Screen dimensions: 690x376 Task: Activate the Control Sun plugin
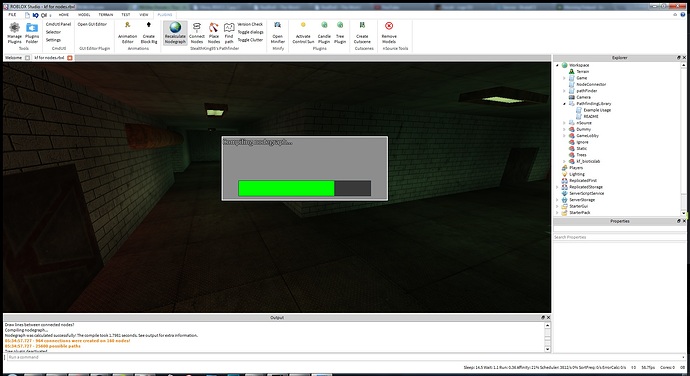[303, 33]
